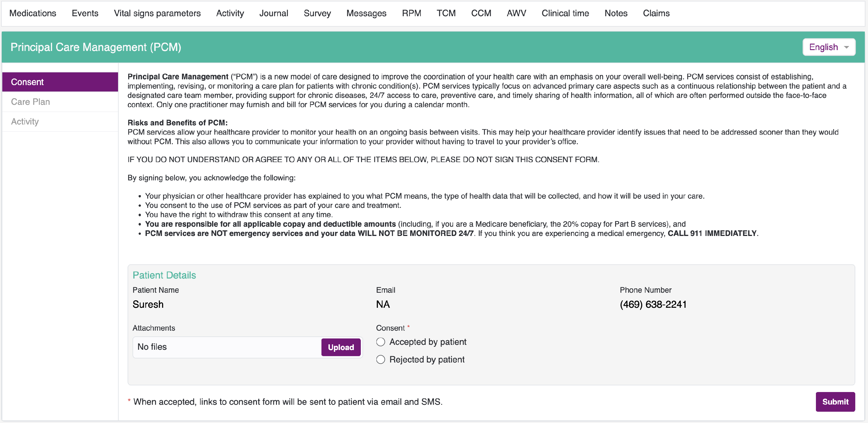
Task: Click the Upload attachments button
Action: coord(341,347)
